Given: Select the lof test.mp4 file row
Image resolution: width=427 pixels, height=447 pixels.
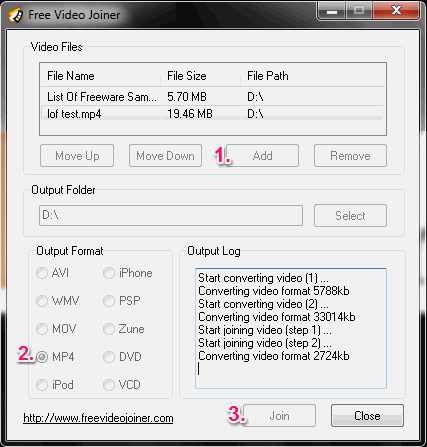Looking at the screenshot, I should (213, 114).
